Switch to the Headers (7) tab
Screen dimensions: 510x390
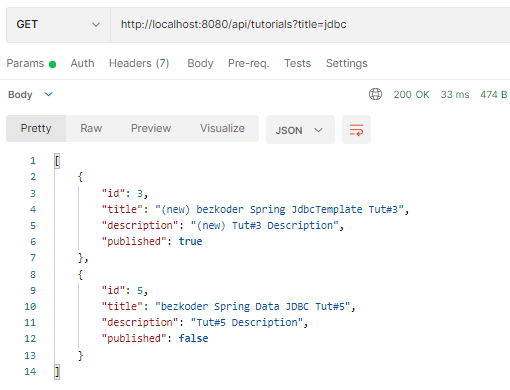click(139, 63)
